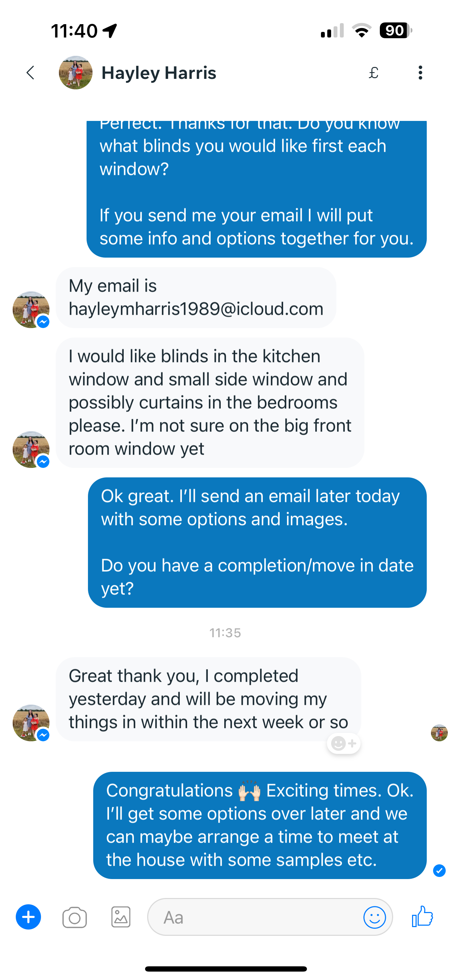Image resolution: width=452 pixels, height=980 pixels.
Task: Open the emoji picker in message field
Action: 374,917
